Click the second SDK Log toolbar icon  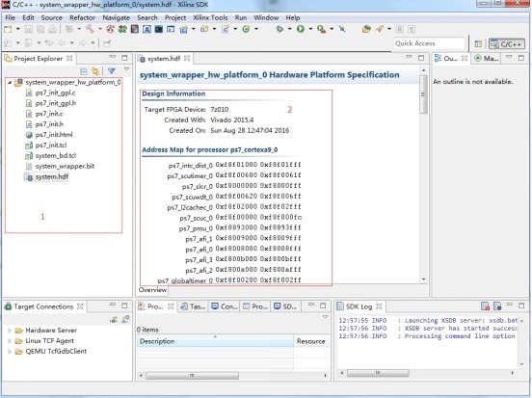click(497, 306)
